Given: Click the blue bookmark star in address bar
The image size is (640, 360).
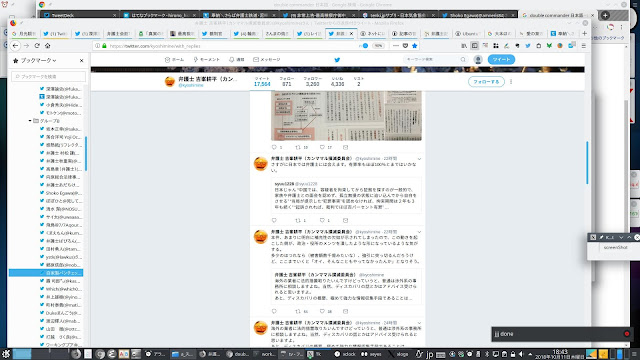Looking at the screenshot, I should click(x=415, y=46).
